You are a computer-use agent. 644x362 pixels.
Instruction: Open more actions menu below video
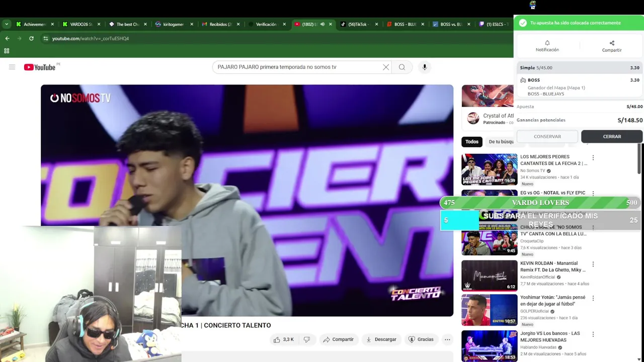click(447, 339)
